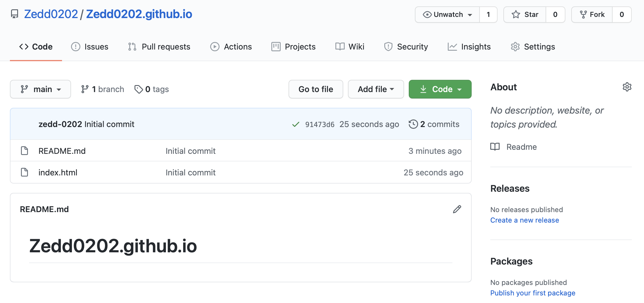Screen dimensions: 644x303
Task: Click the repository book icon beside Zedd0202
Action: point(15,14)
